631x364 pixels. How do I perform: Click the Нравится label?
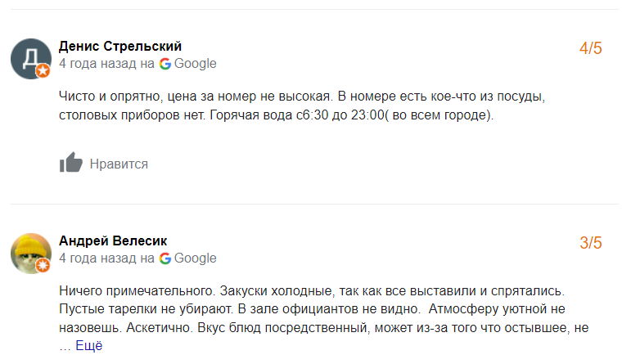click(x=119, y=164)
